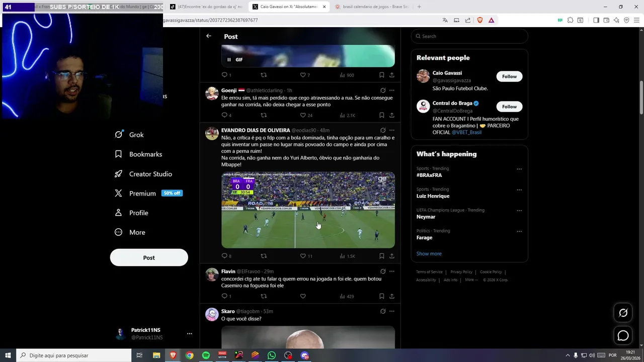Open more options on Flavin's reply
Image resolution: width=644 pixels, height=362 pixels.
click(391, 271)
